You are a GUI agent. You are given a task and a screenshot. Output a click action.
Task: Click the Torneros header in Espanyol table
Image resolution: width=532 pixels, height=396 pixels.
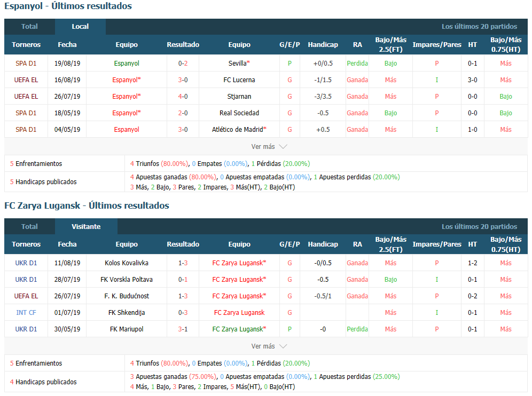pyautogui.click(x=26, y=44)
